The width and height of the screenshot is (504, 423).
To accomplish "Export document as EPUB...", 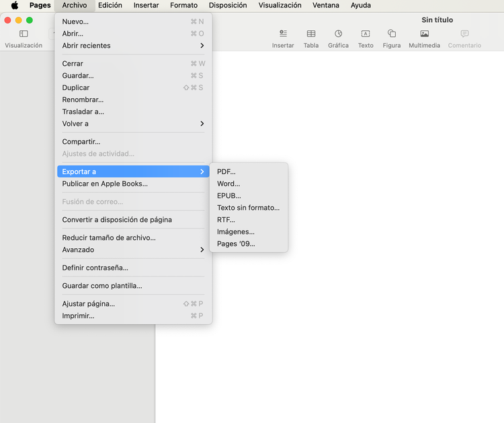I will pyautogui.click(x=249, y=196).
